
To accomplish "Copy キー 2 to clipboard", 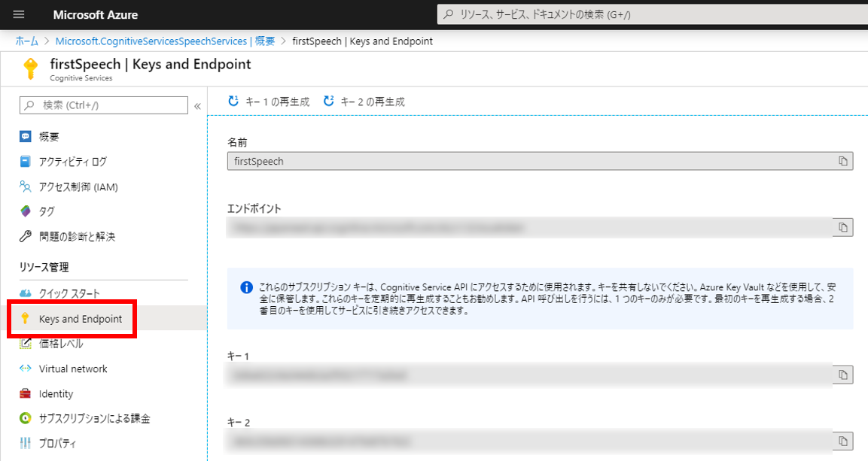I will pyautogui.click(x=843, y=441).
